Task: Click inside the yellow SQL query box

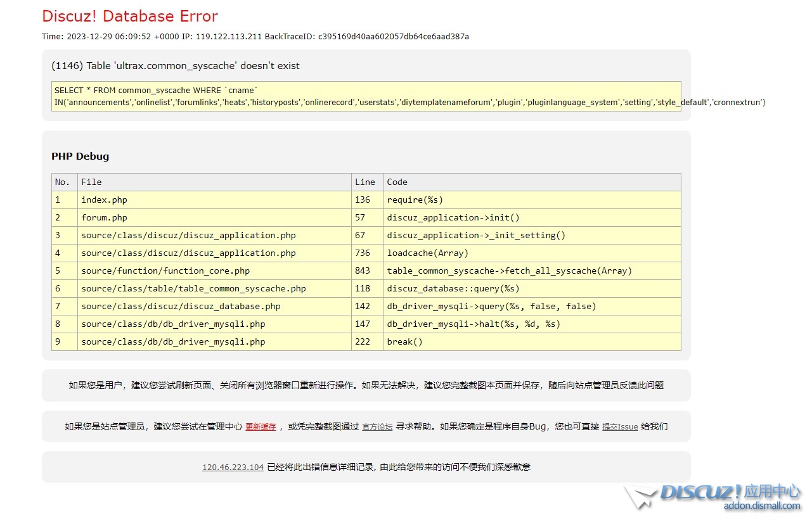Action: 366,96
